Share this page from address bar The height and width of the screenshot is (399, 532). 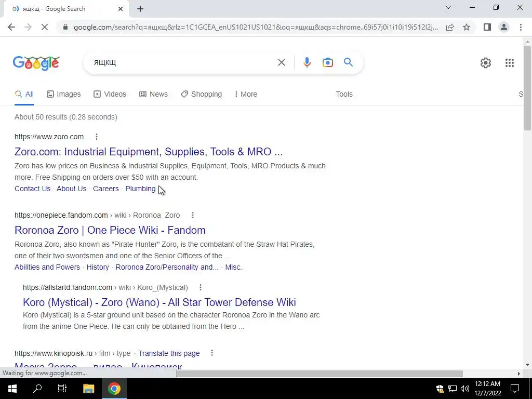click(450, 27)
